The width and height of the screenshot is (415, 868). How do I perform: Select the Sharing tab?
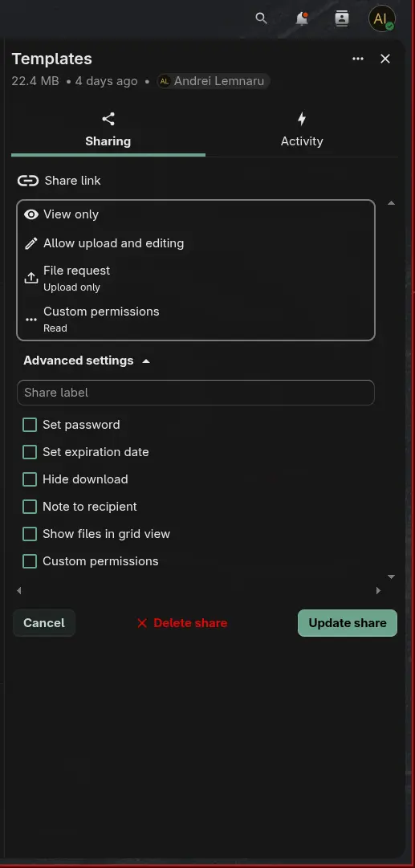coord(108,130)
